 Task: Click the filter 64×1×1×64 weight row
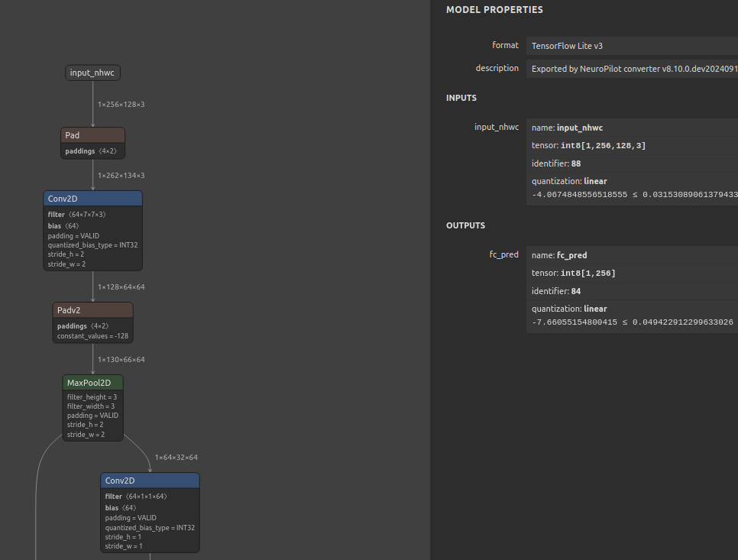click(x=135, y=497)
